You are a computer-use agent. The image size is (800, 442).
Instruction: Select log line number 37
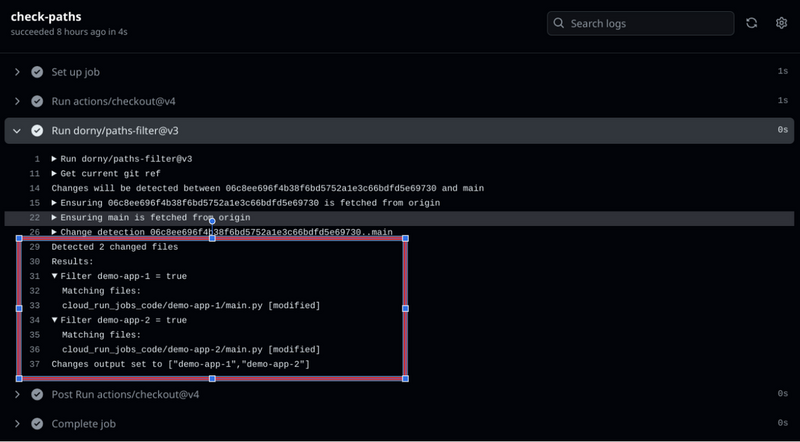click(35, 364)
